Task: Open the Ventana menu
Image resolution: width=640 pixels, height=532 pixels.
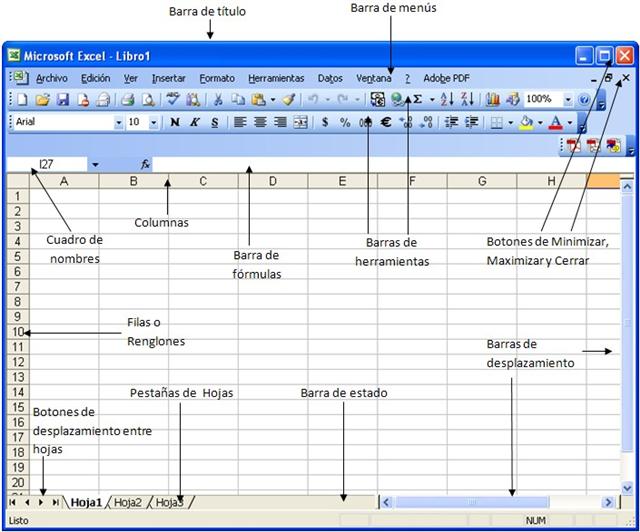Action: [x=373, y=78]
